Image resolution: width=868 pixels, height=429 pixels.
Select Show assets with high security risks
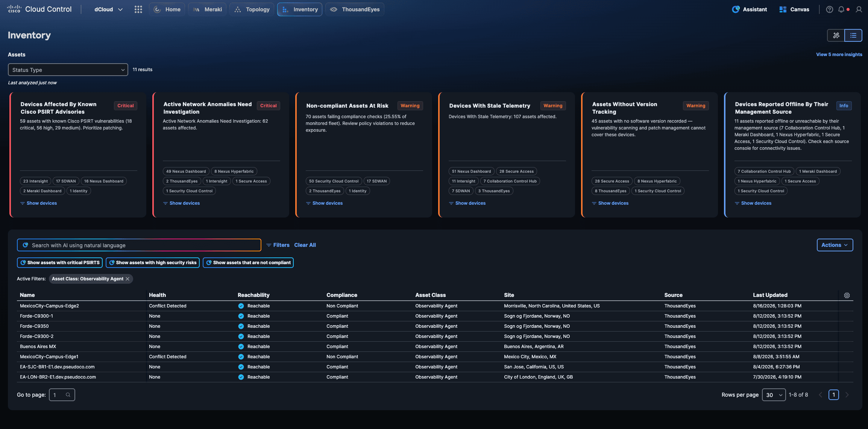tap(153, 263)
